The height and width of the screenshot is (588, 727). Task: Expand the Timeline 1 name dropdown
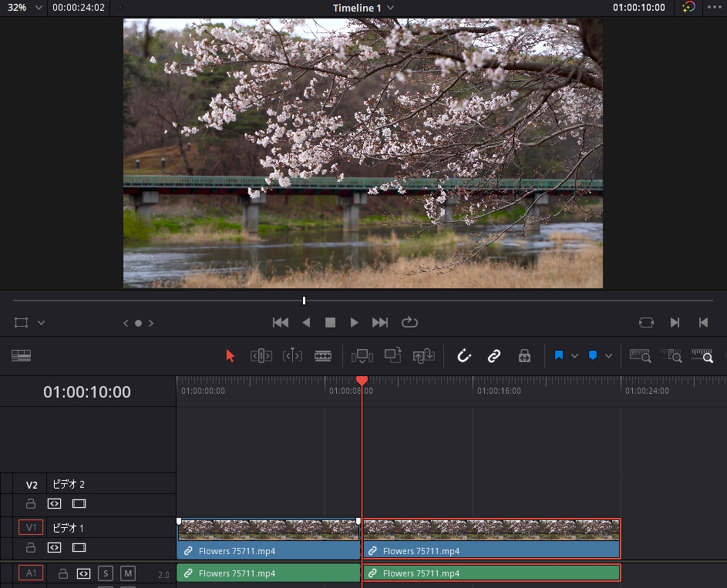[390, 8]
